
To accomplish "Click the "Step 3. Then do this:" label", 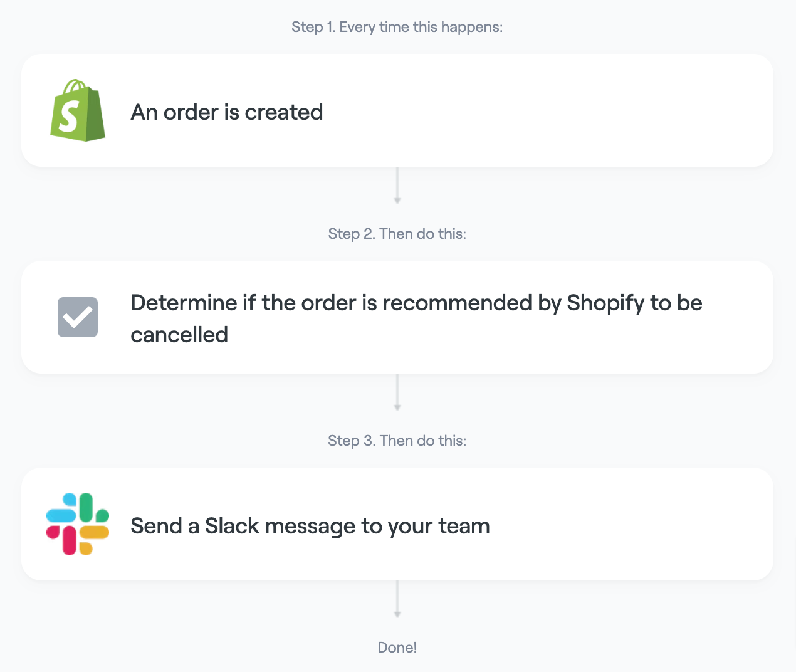I will tap(397, 441).
